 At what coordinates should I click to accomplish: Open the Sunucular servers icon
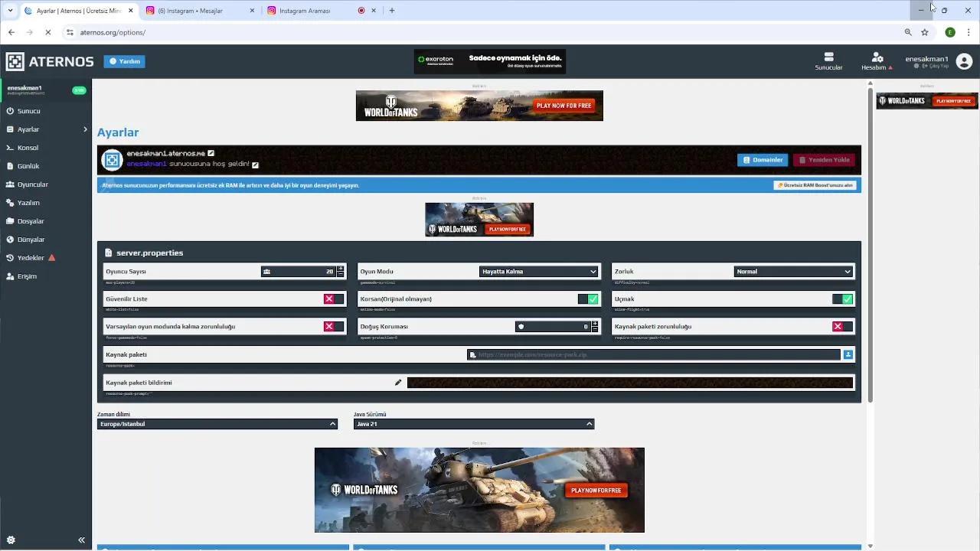828,61
